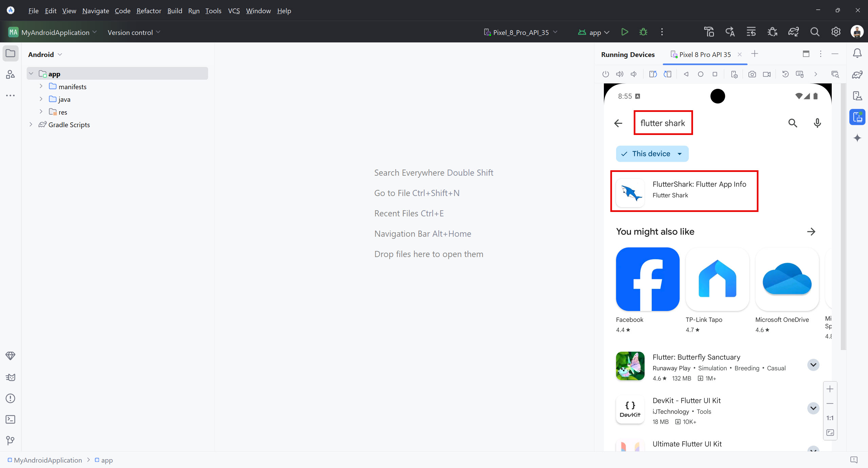Show more emulator toolbar actions chevron
This screenshot has width=868, height=468.
tap(816, 74)
